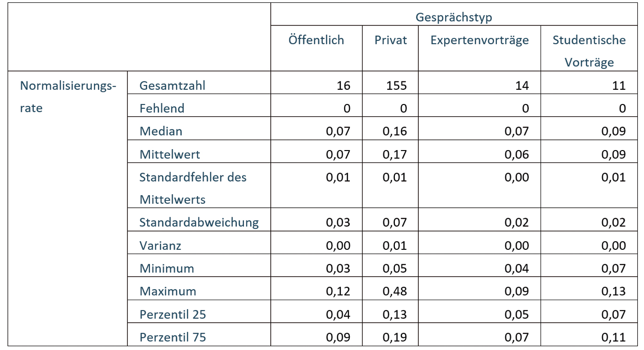Image resolution: width=644 pixels, height=350 pixels.
Task: Click the Expertenvorträge column header
Action: (479, 40)
